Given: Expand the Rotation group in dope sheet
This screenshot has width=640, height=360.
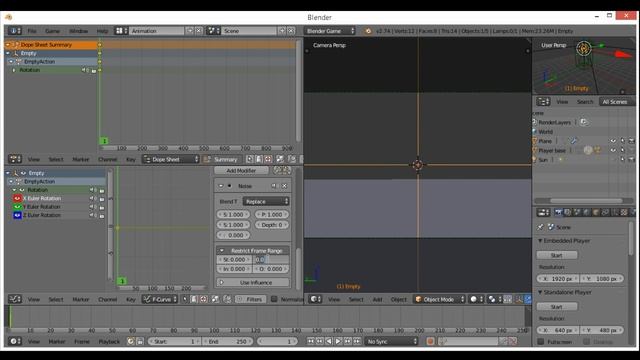Looking at the screenshot, I should pyautogui.click(x=13, y=70).
